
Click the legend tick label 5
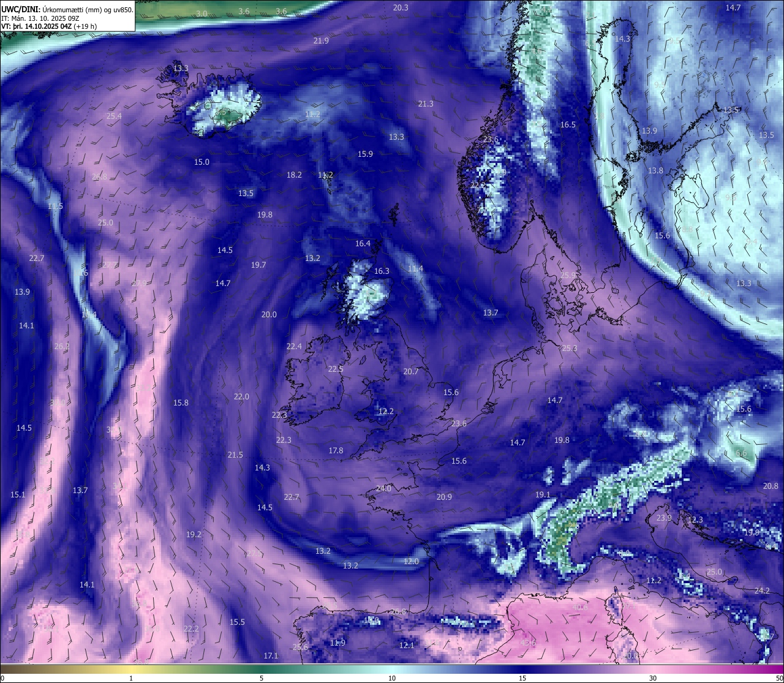click(x=262, y=678)
